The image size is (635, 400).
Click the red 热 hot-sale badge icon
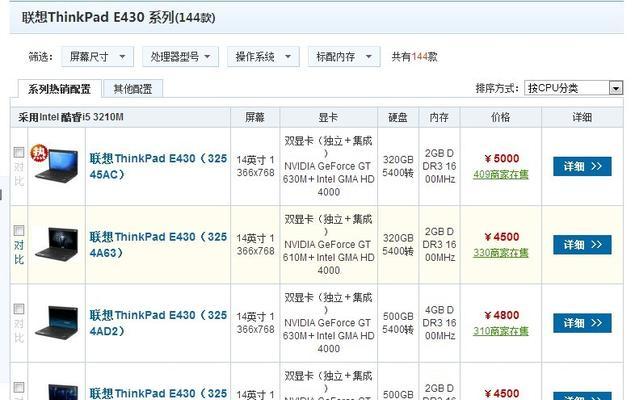click(39, 153)
